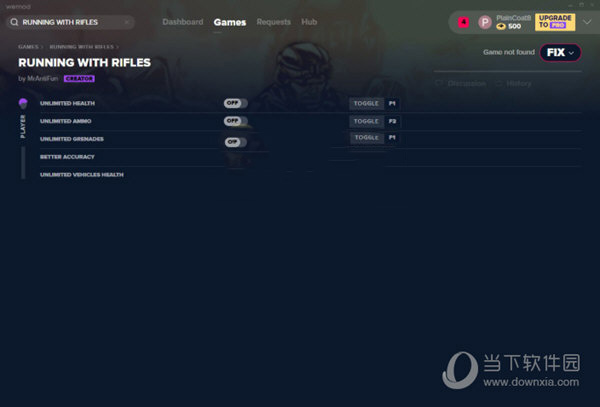Screen dimensions: 600x407
Task: Click the PlainCoat8 username
Action: point(513,18)
